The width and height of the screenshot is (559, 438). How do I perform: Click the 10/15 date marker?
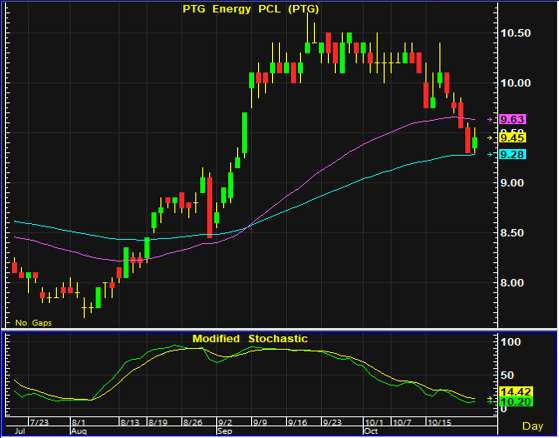(440, 423)
